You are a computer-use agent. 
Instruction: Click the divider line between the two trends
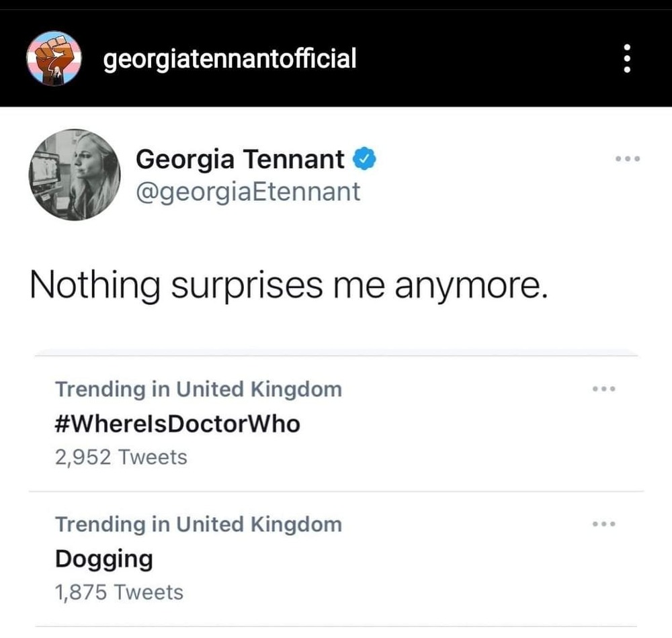pos(336,492)
